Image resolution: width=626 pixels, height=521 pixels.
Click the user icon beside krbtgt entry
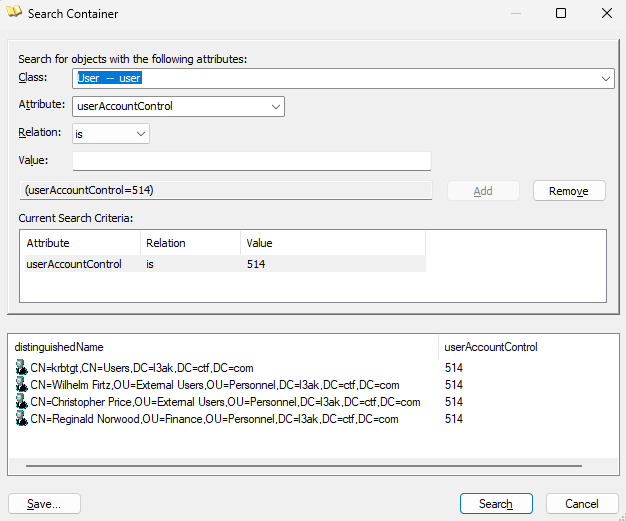[x=21, y=368]
